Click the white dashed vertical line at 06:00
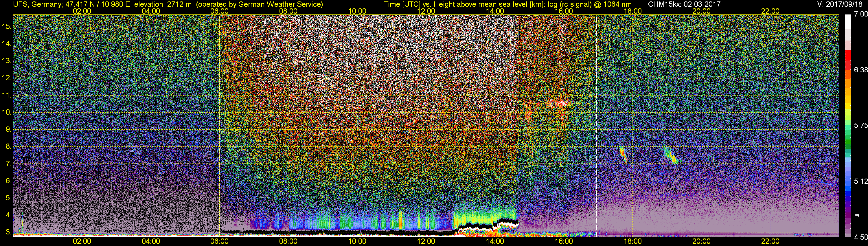868x246 pixels. (x=219, y=125)
